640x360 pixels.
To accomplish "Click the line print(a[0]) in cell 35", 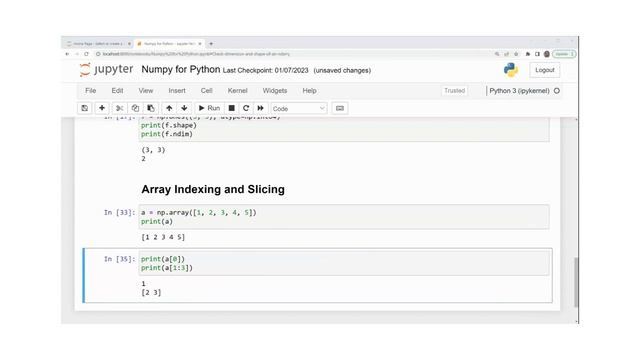I will coord(163,259).
